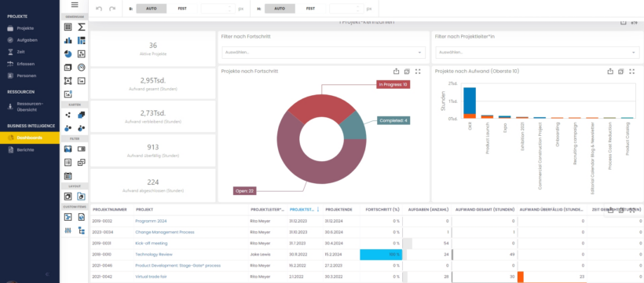Go to Aufgaben in the sidebar
Viewport: 644px width, 283px height.
[27, 40]
